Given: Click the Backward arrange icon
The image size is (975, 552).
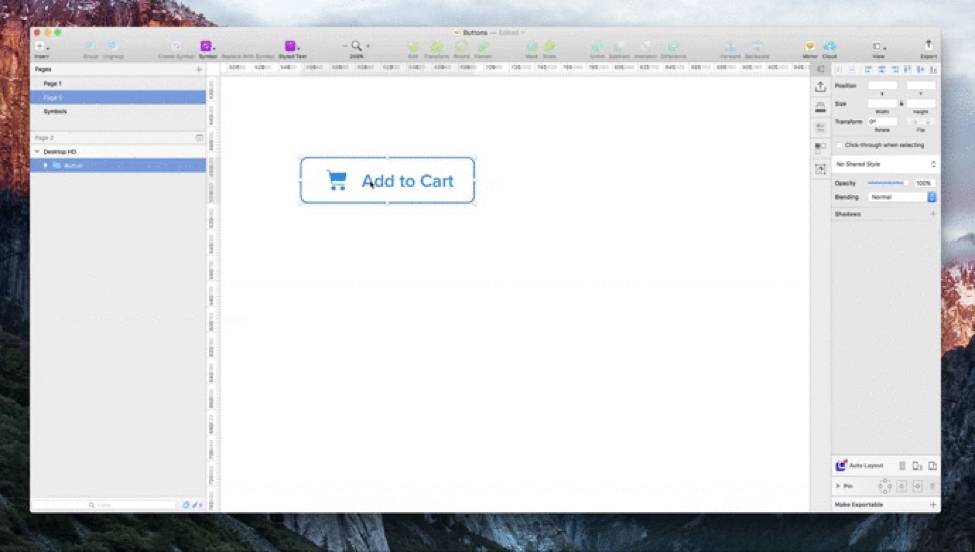Looking at the screenshot, I should pyautogui.click(x=757, y=46).
